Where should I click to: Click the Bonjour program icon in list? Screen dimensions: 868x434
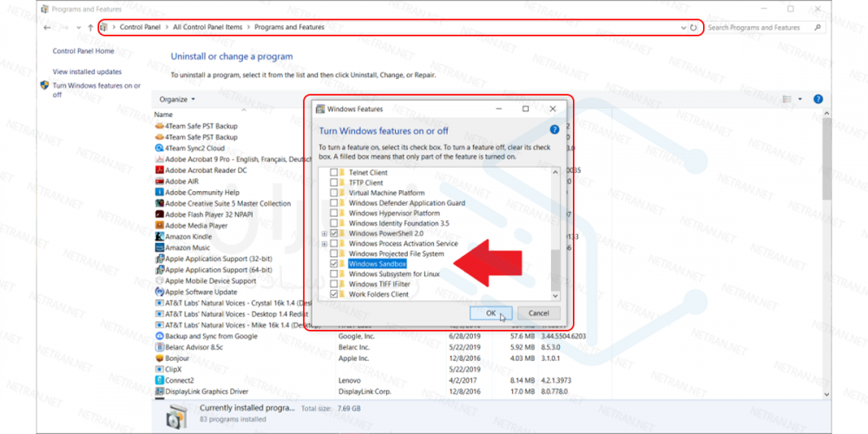click(x=160, y=358)
